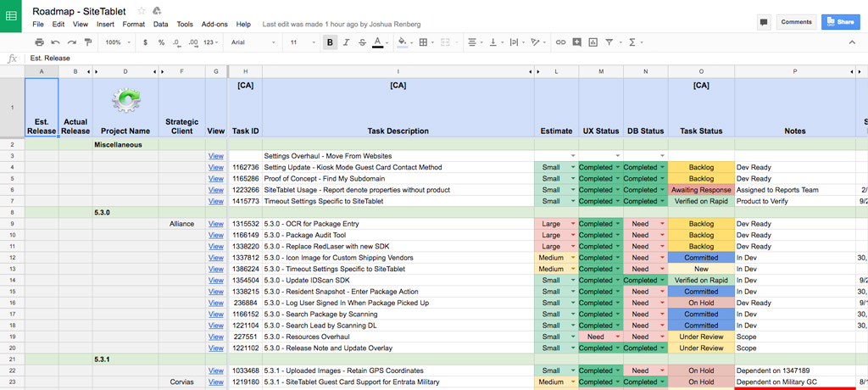Select the row 8 header
Image resolution: width=868 pixels, height=390 pixels.
tap(12, 212)
